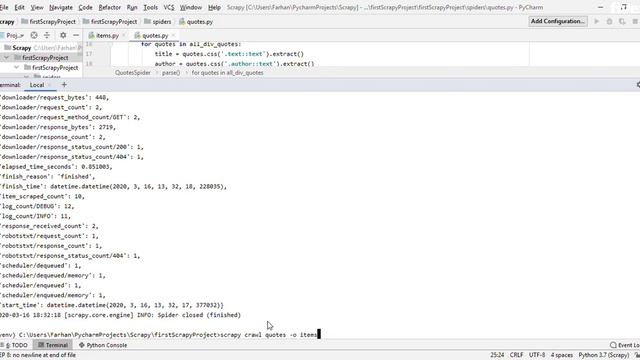Click the 'finish_reason': 'finished' terminal line
The height and width of the screenshot is (360, 640).
click(47, 176)
